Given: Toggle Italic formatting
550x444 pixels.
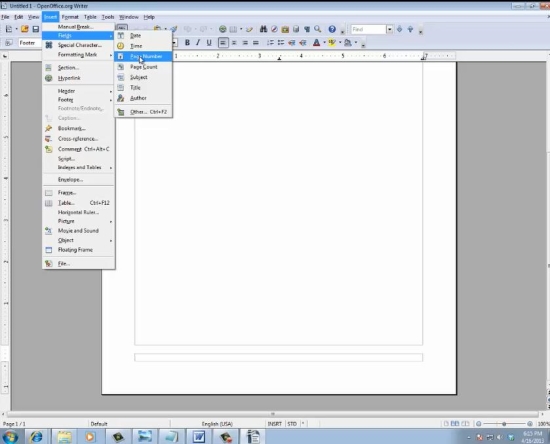Looking at the screenshot, I should [198, 43].
